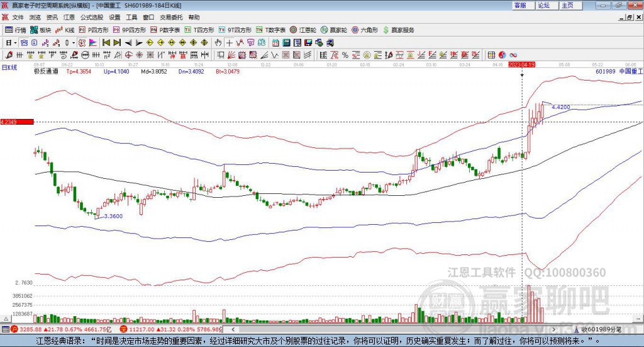
Task: Toggle the T数字表 number table
Action: [274, 30]
